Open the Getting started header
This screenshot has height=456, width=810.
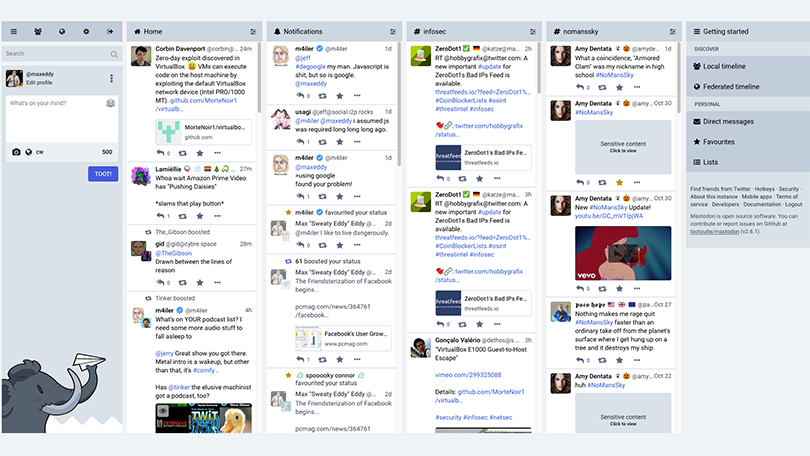[748, 32]
